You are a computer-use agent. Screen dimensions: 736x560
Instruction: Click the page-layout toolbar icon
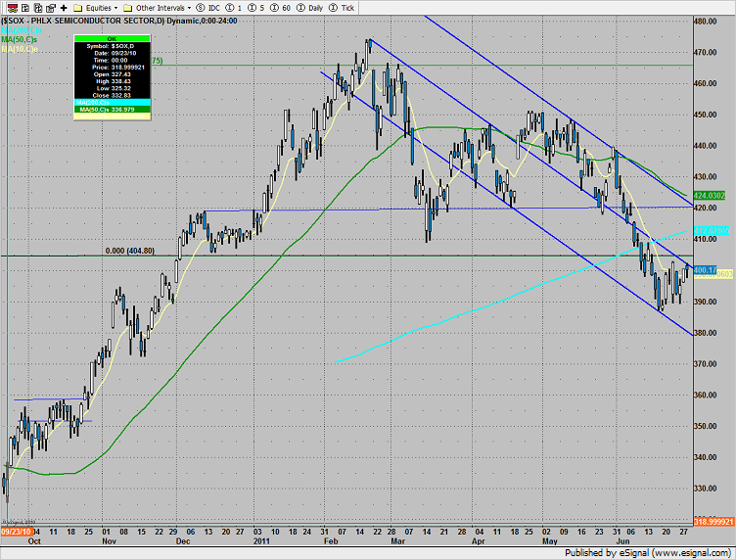pyautogui.click(x=51, y=8)
